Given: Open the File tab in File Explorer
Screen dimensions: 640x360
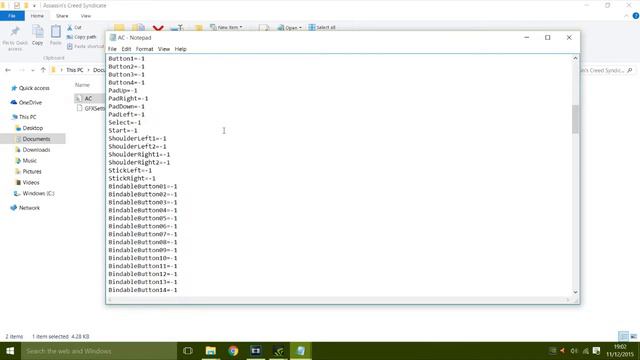Looking at the screenshot, I should 12,16.
